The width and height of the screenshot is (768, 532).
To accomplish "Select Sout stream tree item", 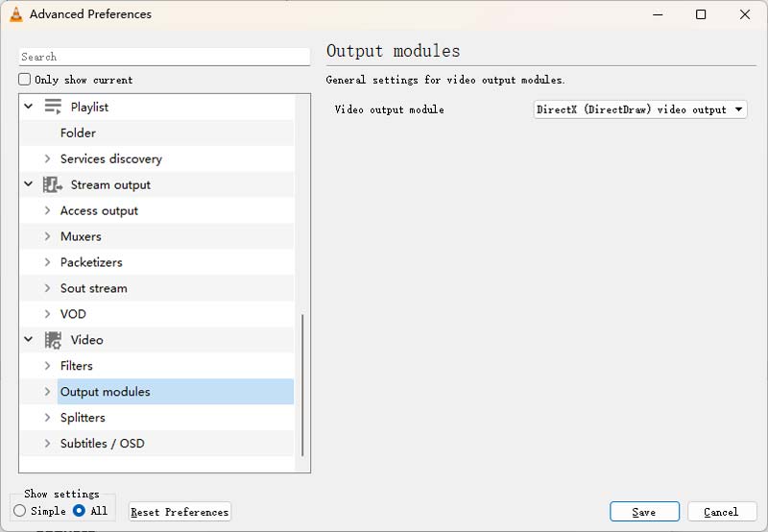I will point(93,288).
